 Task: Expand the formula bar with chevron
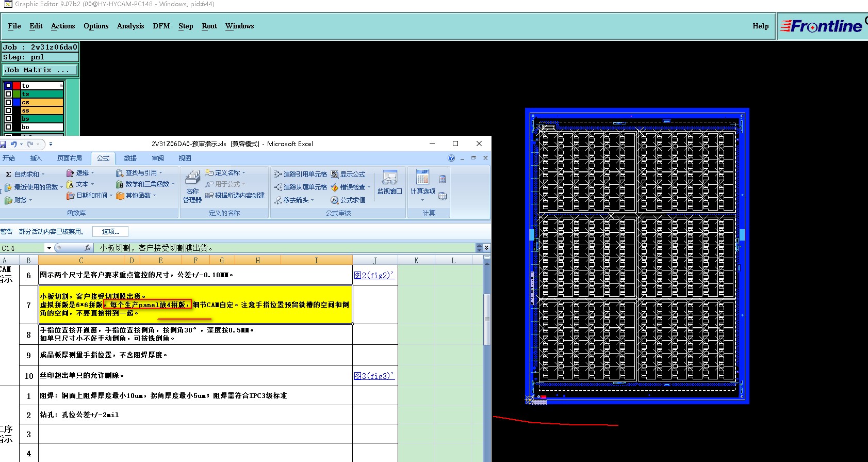tap(487, 248)
